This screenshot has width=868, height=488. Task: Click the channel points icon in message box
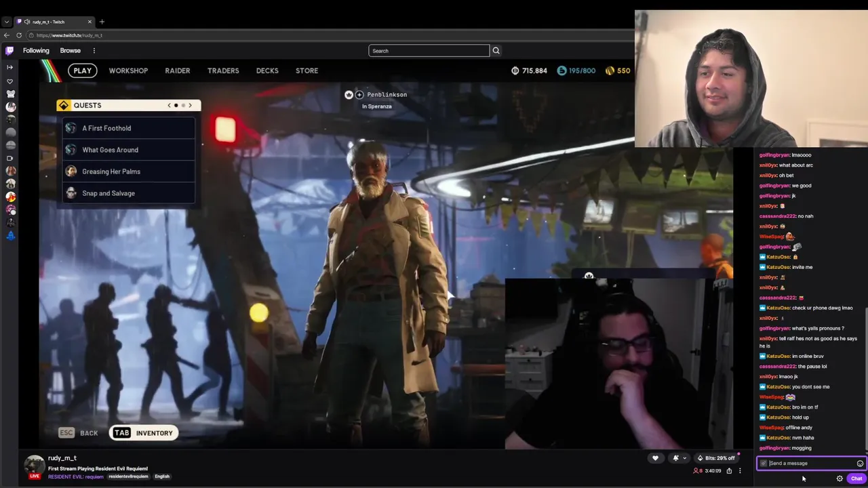764,464
